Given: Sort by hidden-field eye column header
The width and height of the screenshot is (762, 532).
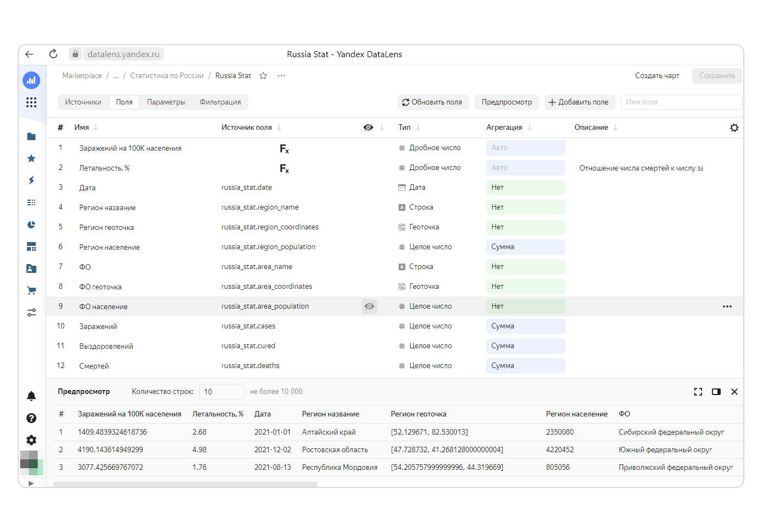Looking at the screenshot, I should pyautogui.click(x=368, y=128).
